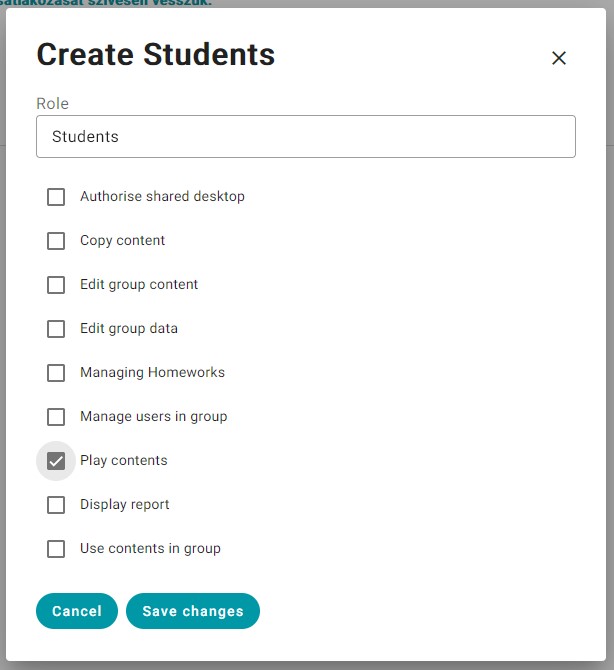The image size is (614, 670).
Task: Toggle the Edit group data checkbox
Action: [x=57, y=329]
